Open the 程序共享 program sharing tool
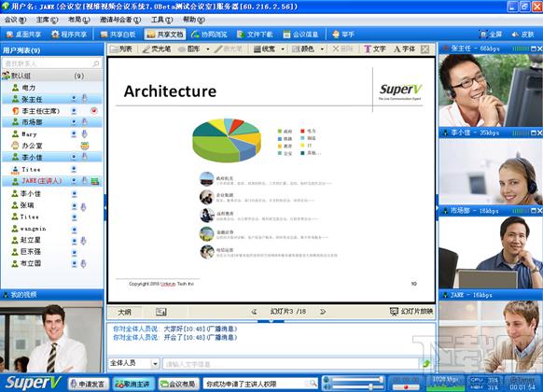543x392 pixels. coord(69,35)
